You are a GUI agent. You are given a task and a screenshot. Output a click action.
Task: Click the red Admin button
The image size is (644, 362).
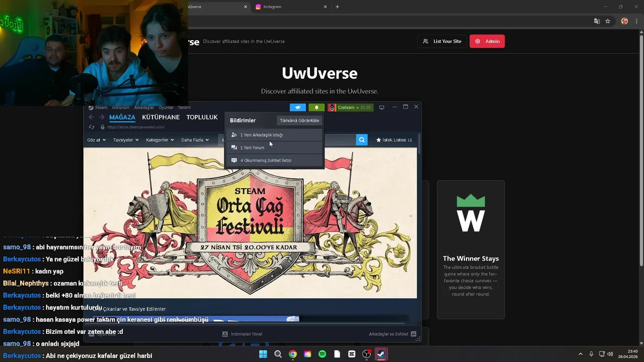(x=487, y=41)
